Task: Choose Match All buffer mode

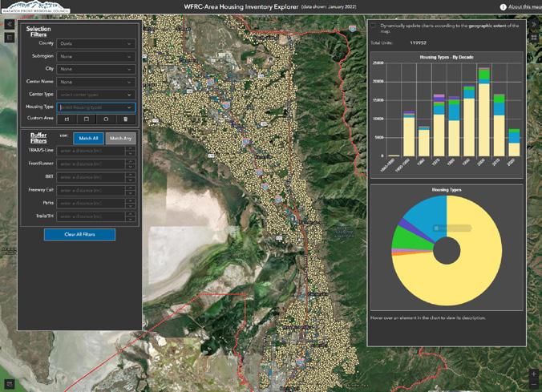Action: coord(88,138)
